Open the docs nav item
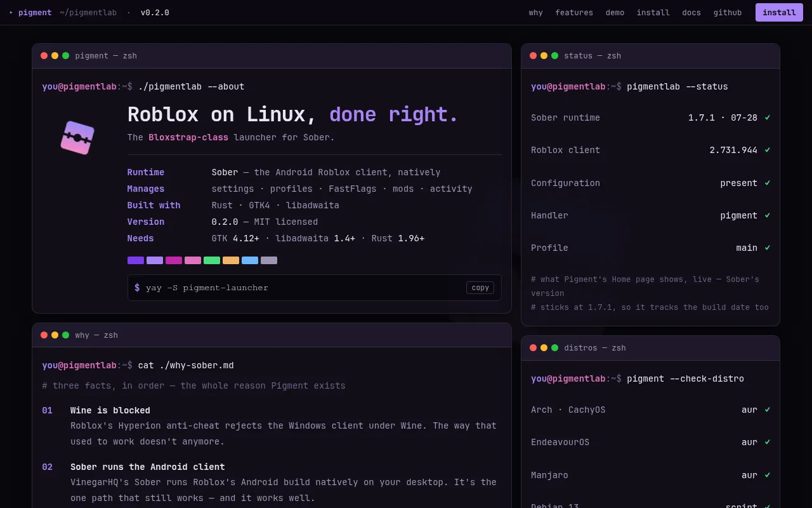This screenshot has height=508, width=812. point(691,13)
